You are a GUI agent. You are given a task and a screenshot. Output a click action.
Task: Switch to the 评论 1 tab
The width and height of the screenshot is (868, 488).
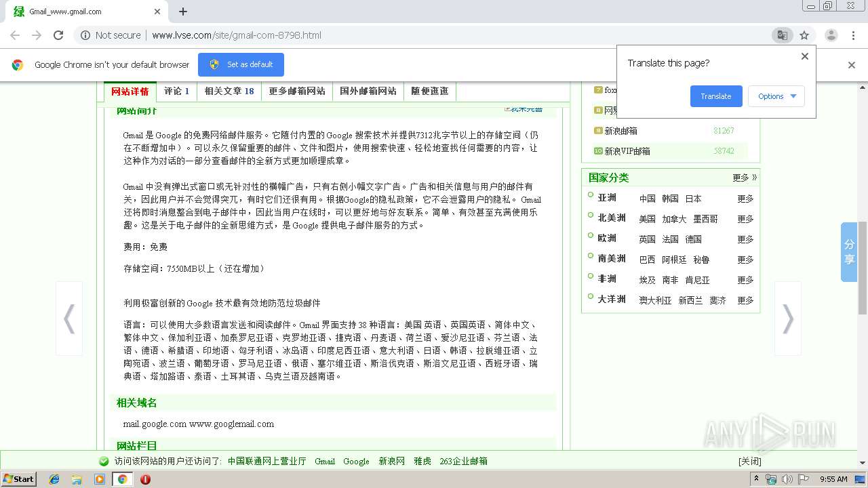(x=176, y=91)
